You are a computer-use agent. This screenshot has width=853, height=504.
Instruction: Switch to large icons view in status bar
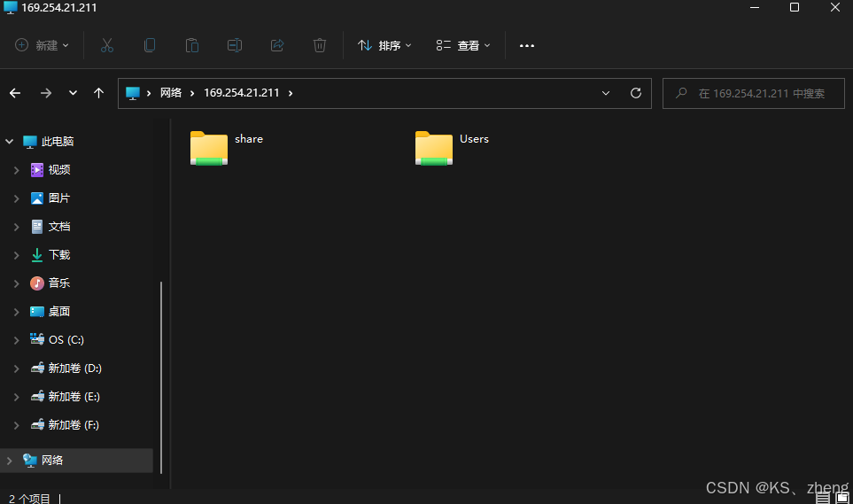[x=841, y=497]
